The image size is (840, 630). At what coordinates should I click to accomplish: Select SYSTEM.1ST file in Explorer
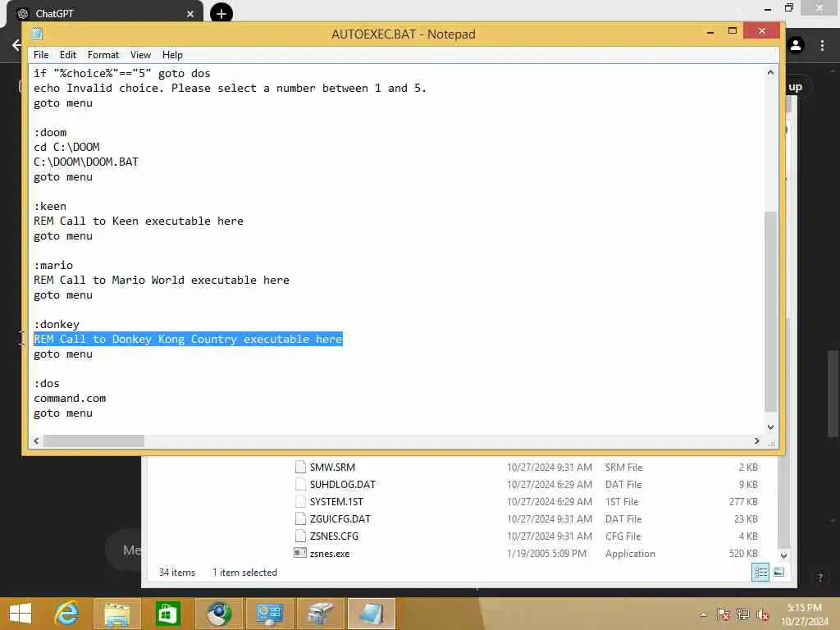336,501
